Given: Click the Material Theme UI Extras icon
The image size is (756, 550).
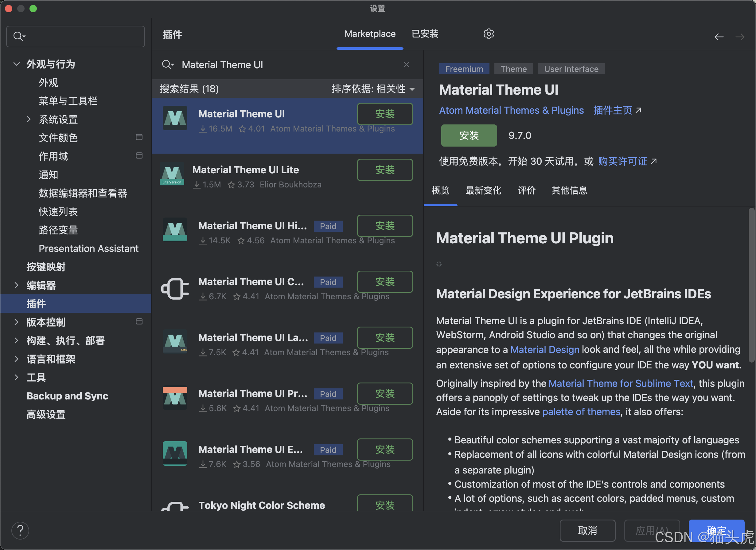Looking at the screenshot, I should click(175, 454).
